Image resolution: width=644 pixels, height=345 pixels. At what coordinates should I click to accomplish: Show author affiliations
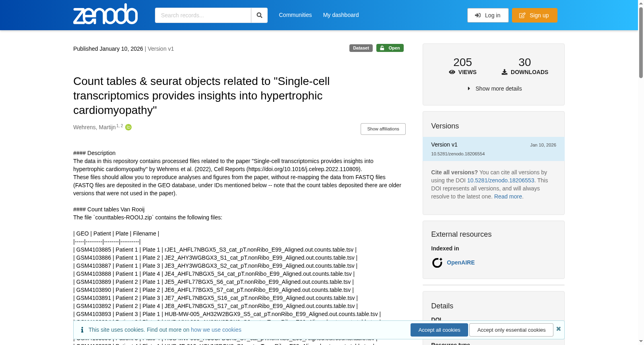[x=383, y=129]
